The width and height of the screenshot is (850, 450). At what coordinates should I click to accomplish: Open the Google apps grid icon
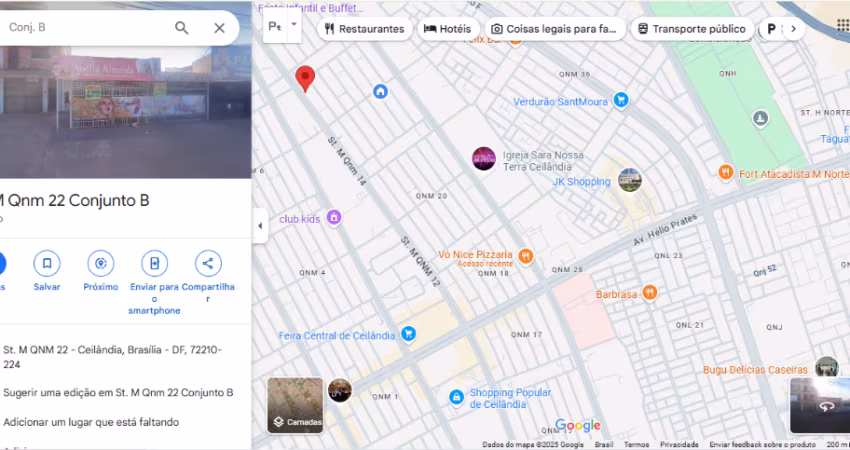[x=843, y=25]
